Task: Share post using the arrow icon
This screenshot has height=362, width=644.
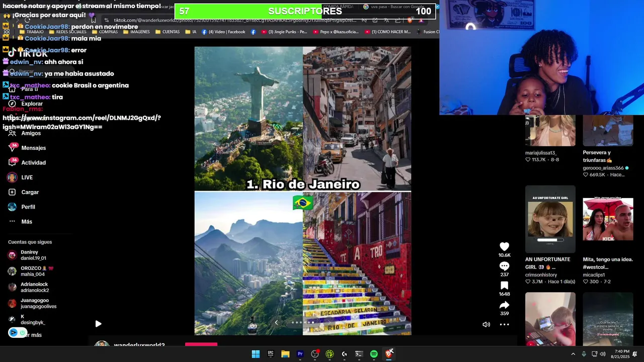Action: pyautogui.click(x=504, y=305)
